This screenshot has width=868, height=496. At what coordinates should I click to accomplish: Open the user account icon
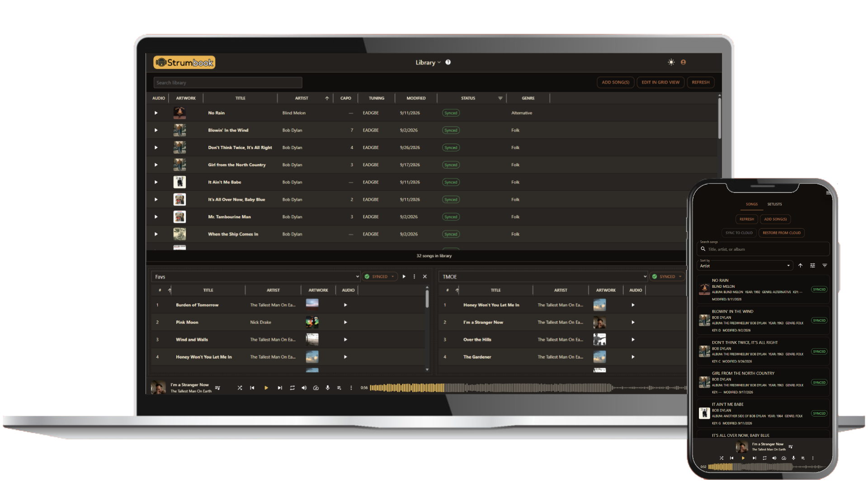pos(683,62)
